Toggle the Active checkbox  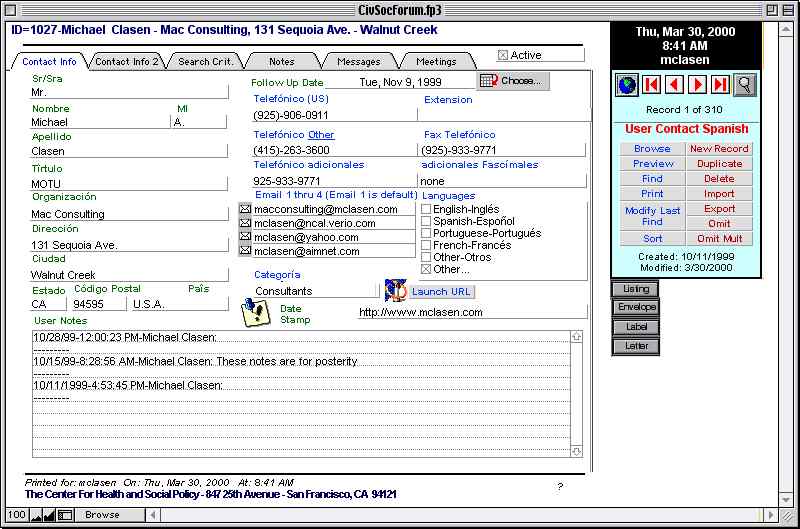503,55
